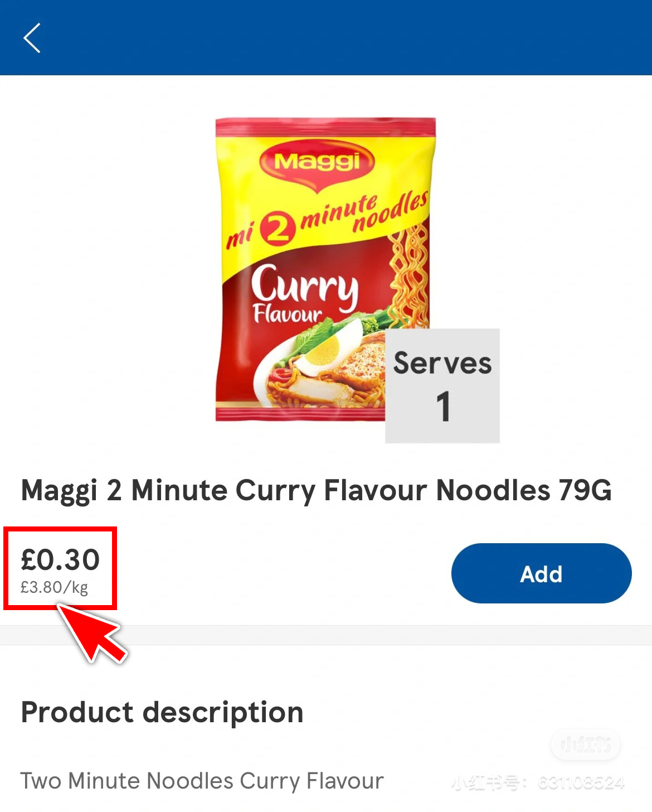Tap the Serves 1 badge
The height and width of the screenshot is (812, 652).
[x=442, y=386]
